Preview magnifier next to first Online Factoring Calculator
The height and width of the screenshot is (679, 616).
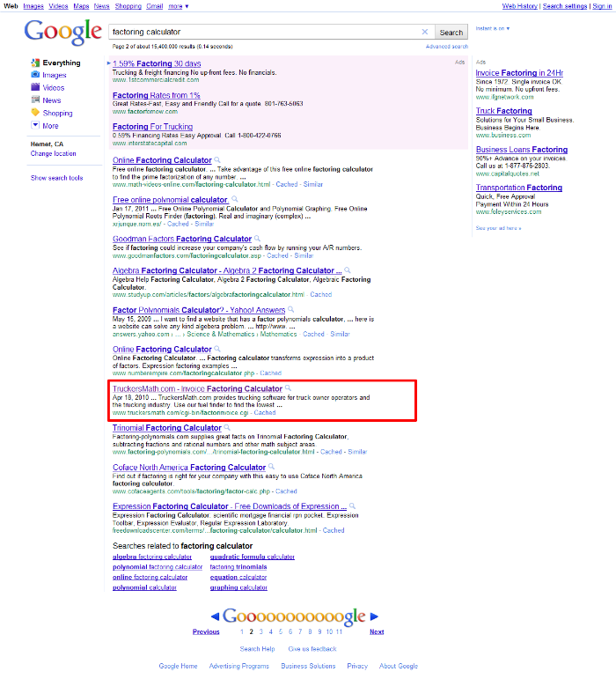coord(217,159)
